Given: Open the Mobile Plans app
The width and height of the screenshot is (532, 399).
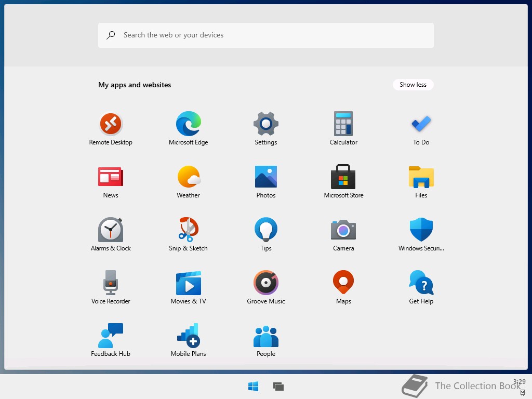Looking at the screenshot, I should click(188, 340).
